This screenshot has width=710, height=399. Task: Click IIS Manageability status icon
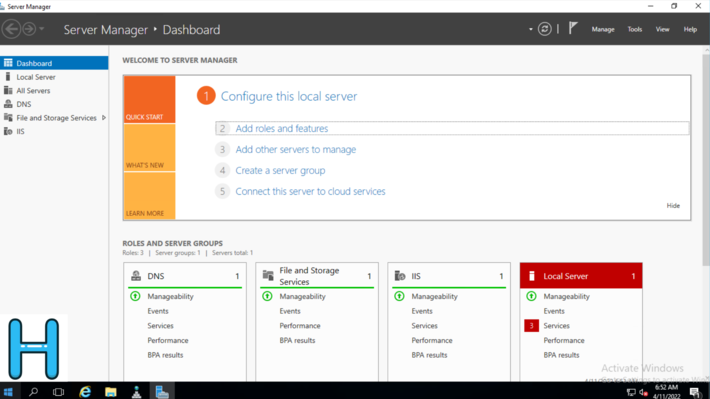point(399,296)
